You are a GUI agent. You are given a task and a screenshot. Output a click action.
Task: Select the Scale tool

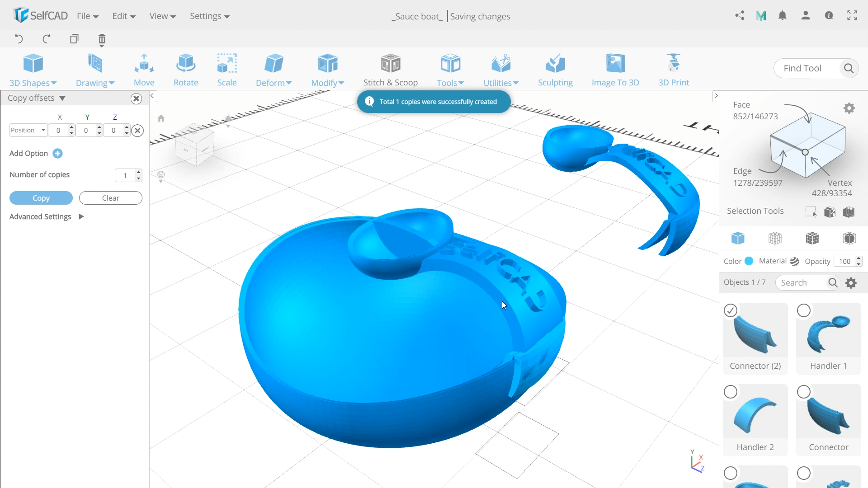pos(227,70)
